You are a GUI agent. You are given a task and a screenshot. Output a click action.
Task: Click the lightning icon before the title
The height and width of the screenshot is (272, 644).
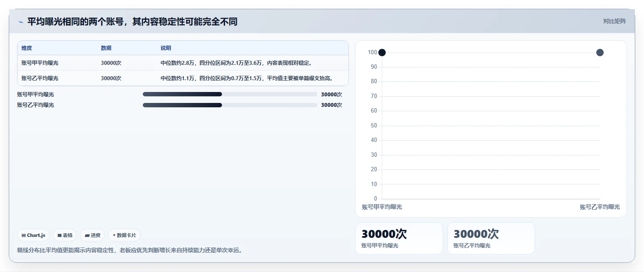click(x=21, y=22)
